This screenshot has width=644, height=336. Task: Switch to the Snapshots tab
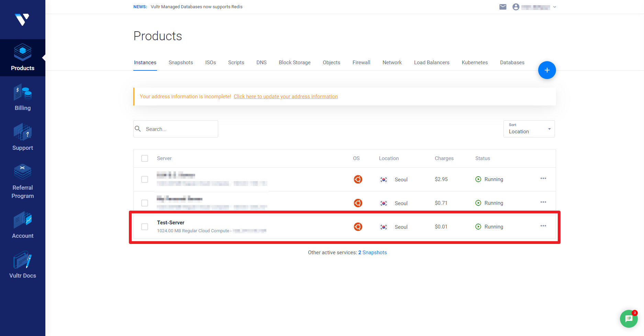(181, 63)
